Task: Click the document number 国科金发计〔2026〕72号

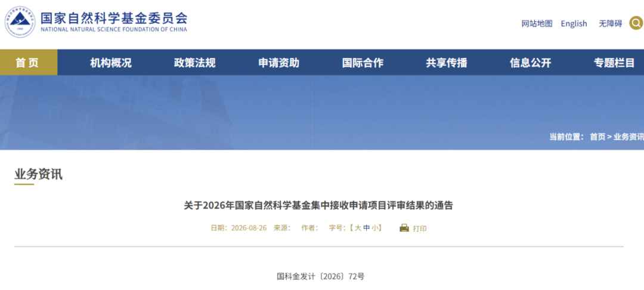Action: (320, 276)
